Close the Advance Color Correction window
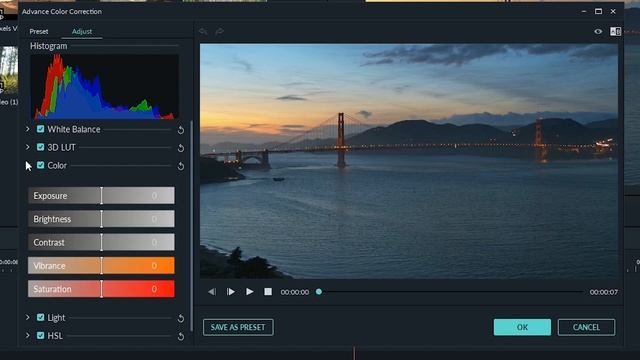 coord(613,11)
